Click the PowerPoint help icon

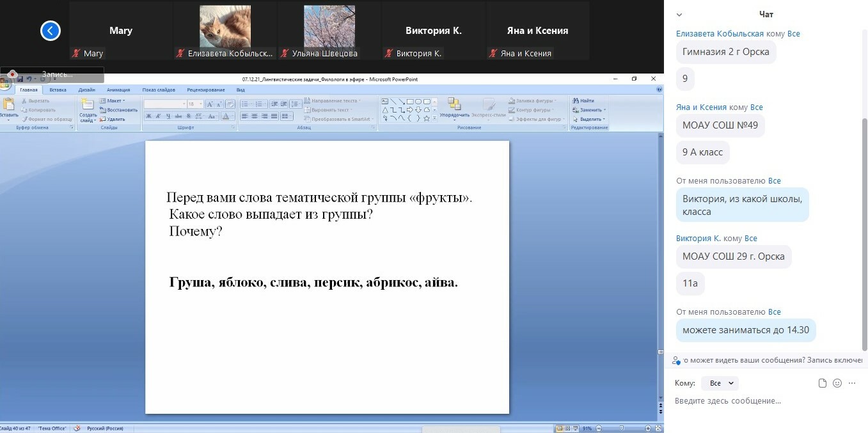point(659,90)
